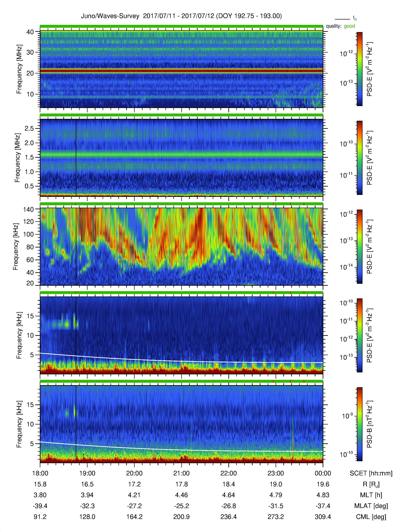Select the top panel PSD-E color bar
Screen dimensions: 411x532
click(x=359, y=69)
